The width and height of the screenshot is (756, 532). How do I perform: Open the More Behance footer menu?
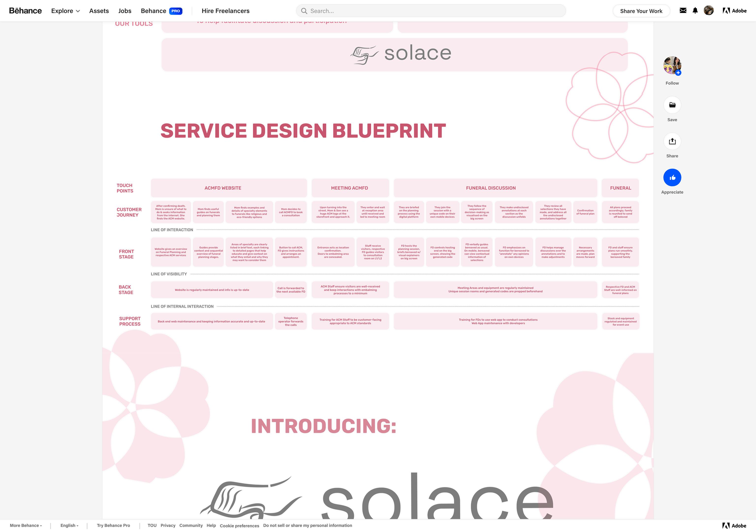[26, 525]
